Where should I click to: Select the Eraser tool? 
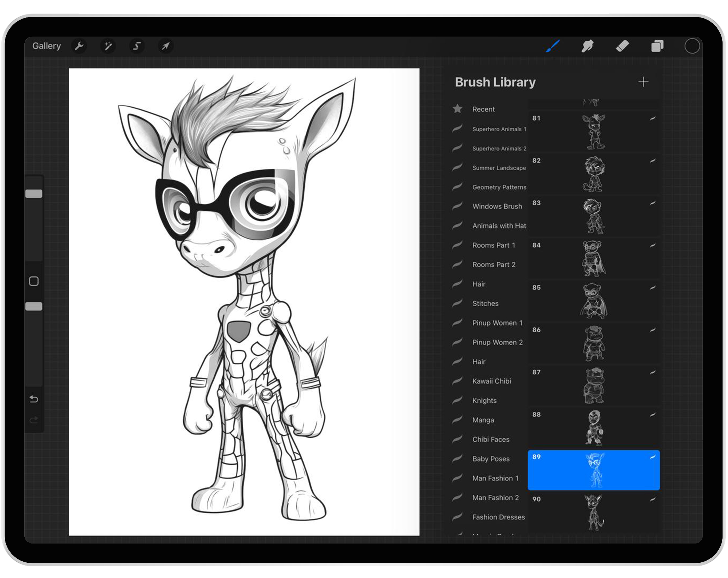click(622, 46)
